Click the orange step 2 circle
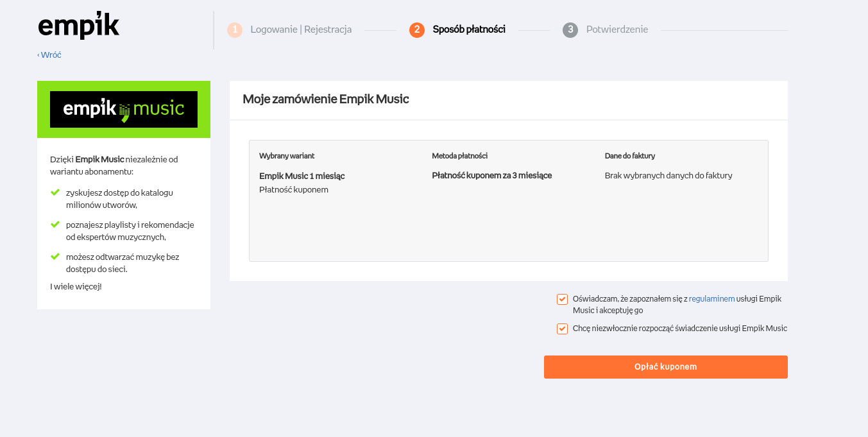Viewport: 868px width, 437px height. (417, 30)
